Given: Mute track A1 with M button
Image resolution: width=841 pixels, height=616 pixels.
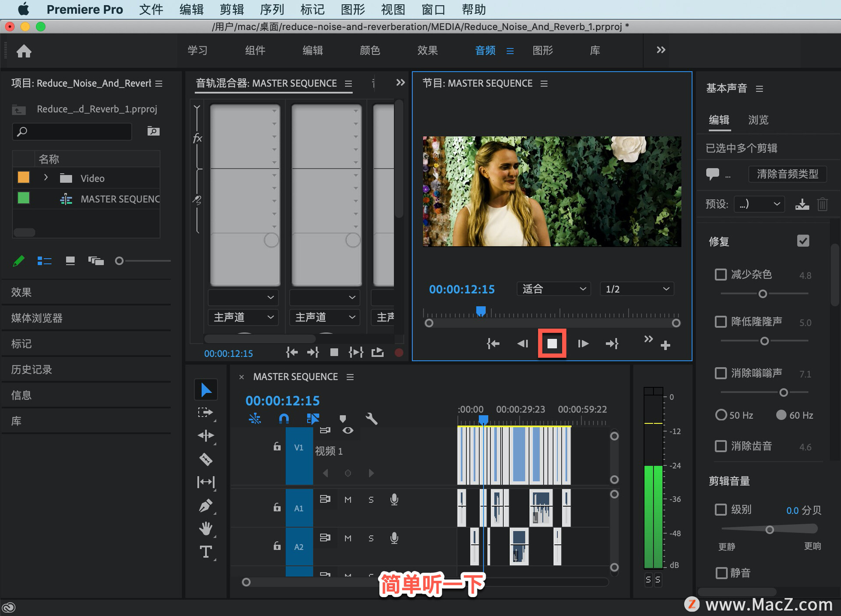Looking at the screenshot, I should point(348,500).
